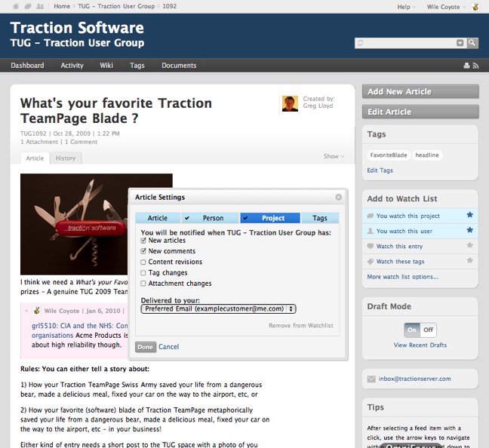Click star next to 'You watch this user'
This screenshot has width=489, height=448.
[469, 231]
